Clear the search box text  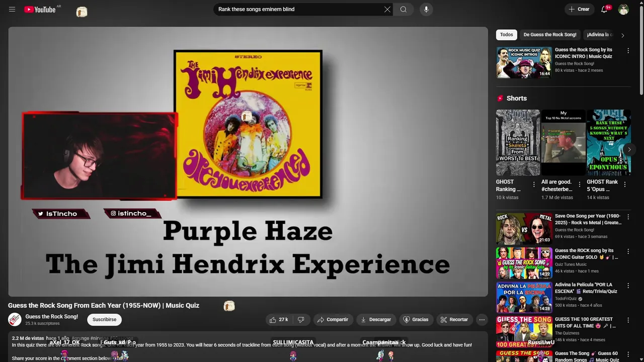(x=387, y=9)
